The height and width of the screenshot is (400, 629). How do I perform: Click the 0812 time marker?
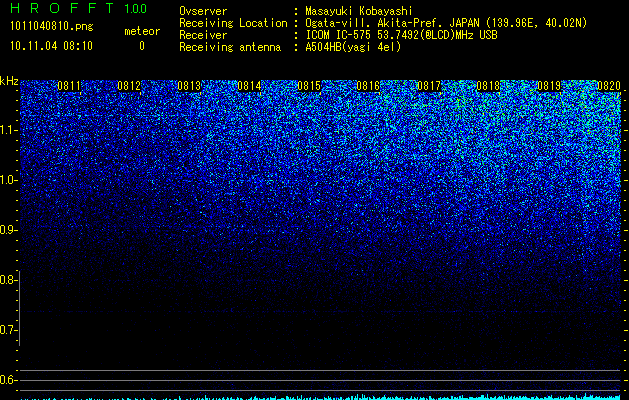129,86
